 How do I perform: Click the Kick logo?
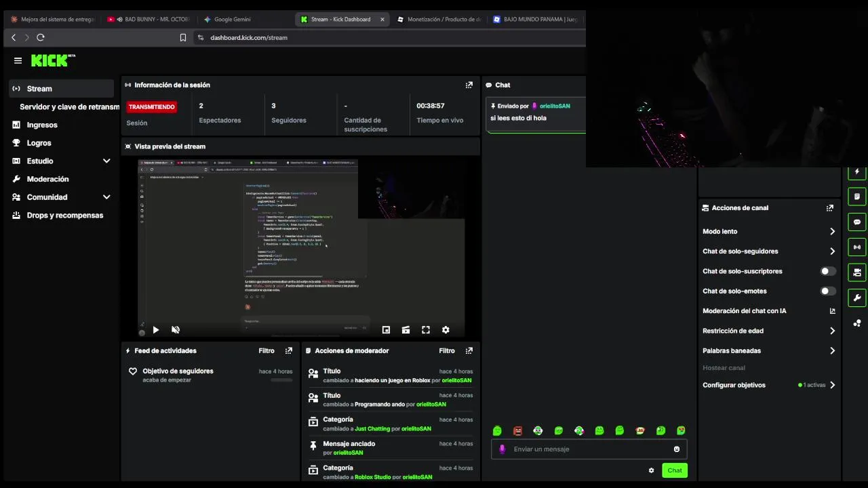tap(53, 60)
